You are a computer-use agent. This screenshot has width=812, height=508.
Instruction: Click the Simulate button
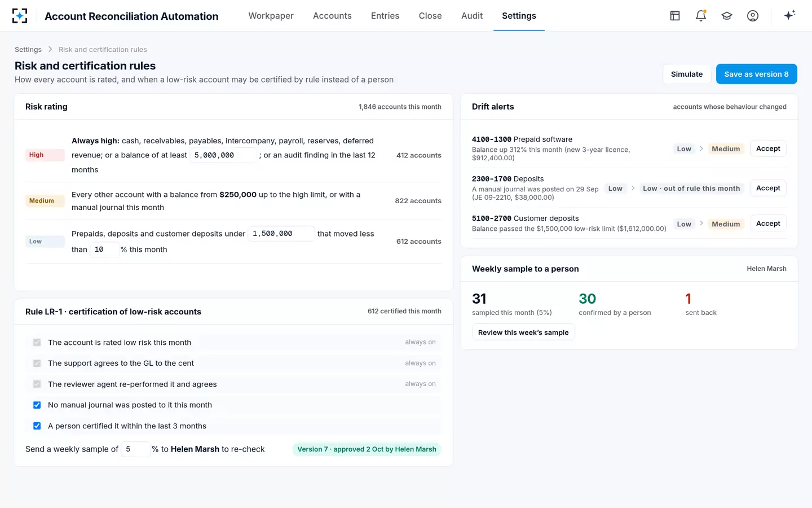click(687, 74)
